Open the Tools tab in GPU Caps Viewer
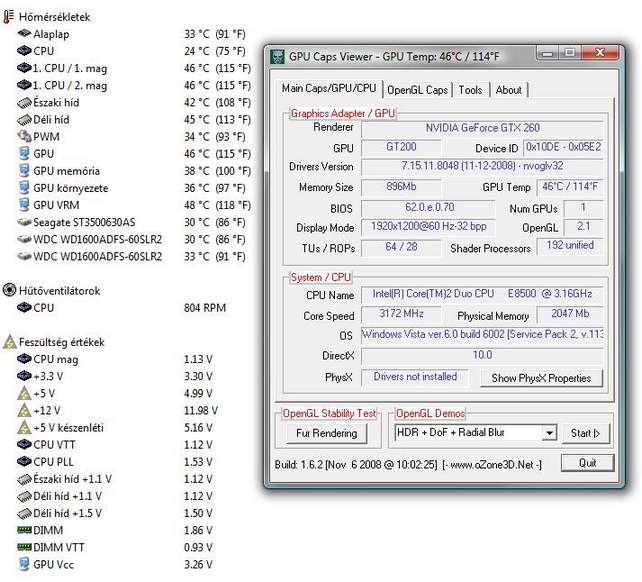The height and width of the screenshot is (582, 642). pos(470,90)
